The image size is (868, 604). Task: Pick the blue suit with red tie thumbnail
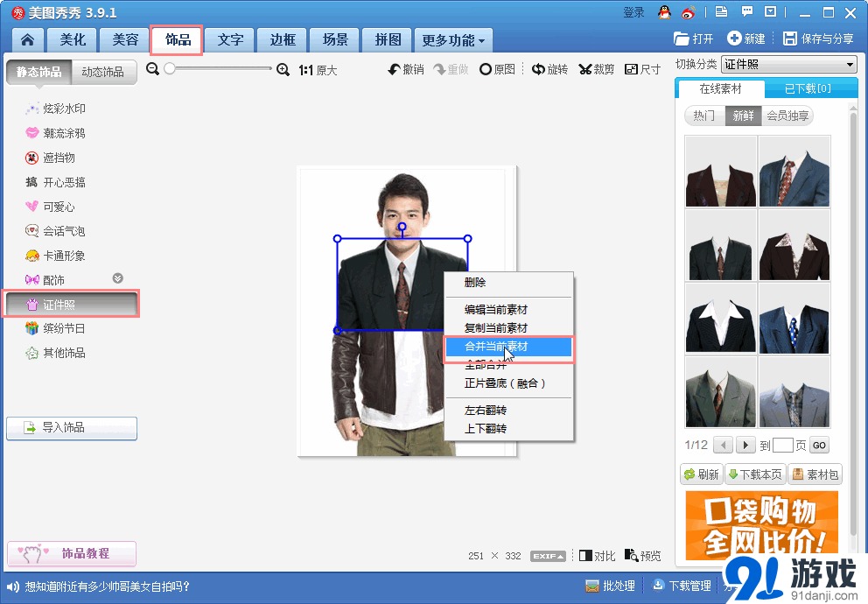794,172
